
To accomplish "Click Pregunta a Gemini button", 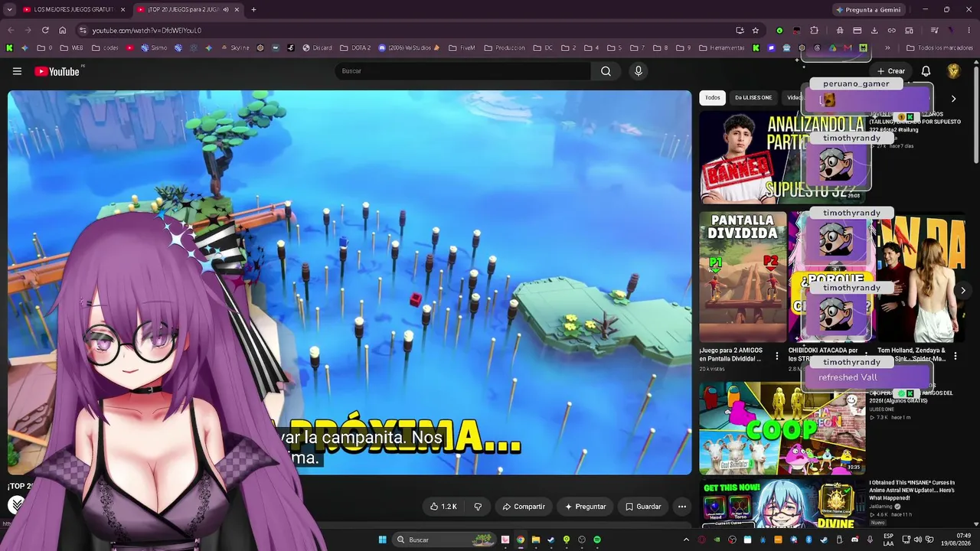I will pyautogui.click(x=868, y=10).
